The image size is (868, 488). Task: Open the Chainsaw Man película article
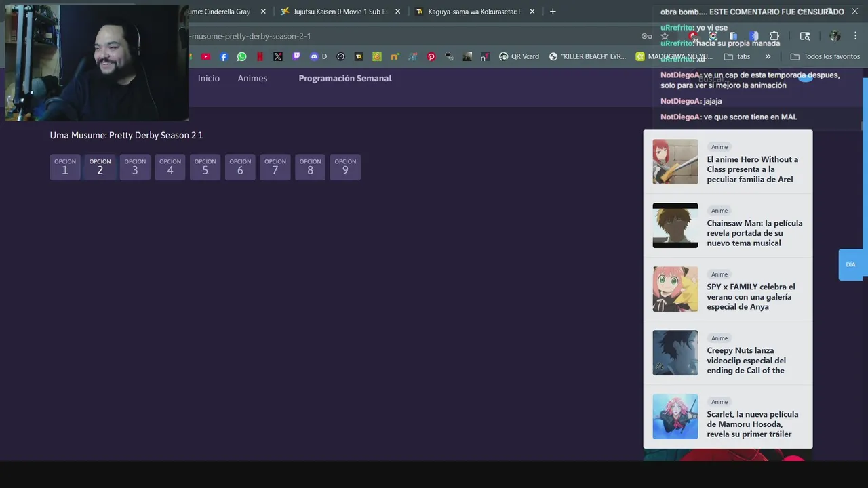pos(754,233)
